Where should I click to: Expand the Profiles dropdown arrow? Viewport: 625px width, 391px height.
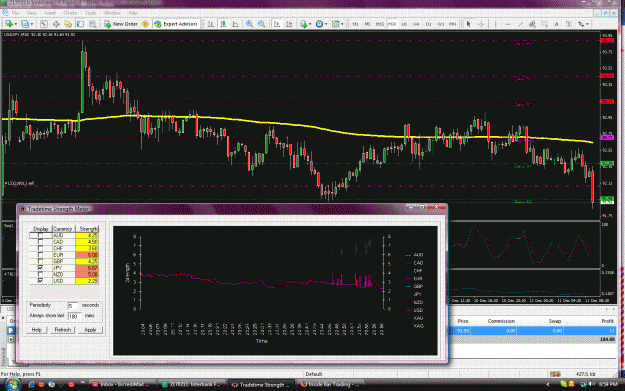[x=31, y=24]
